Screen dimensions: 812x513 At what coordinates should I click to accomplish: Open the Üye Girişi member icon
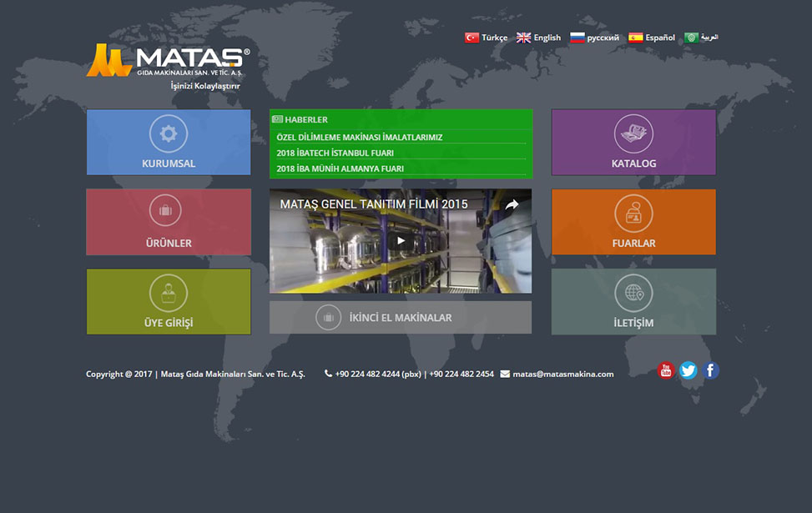(x=169, y=293)
